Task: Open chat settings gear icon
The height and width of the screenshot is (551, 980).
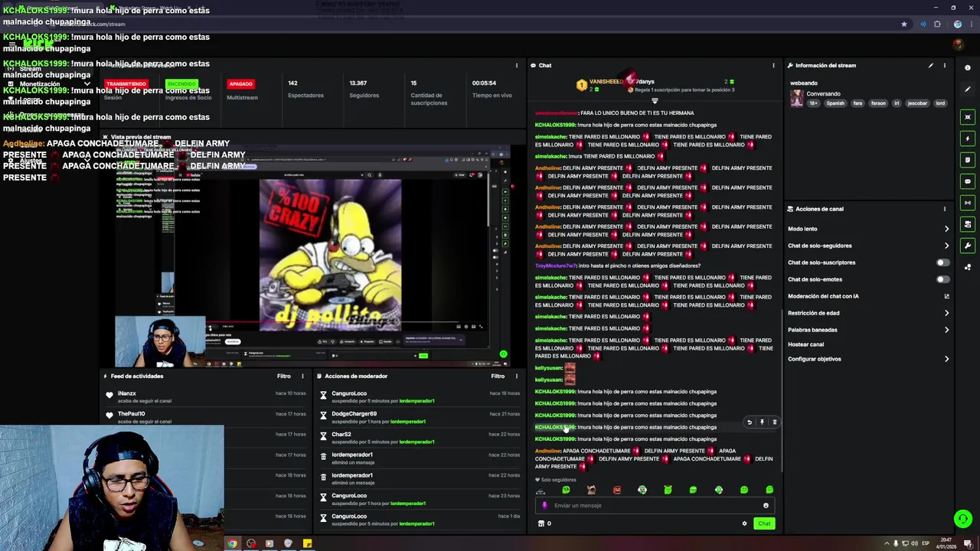Action: [x=744, y=523]
